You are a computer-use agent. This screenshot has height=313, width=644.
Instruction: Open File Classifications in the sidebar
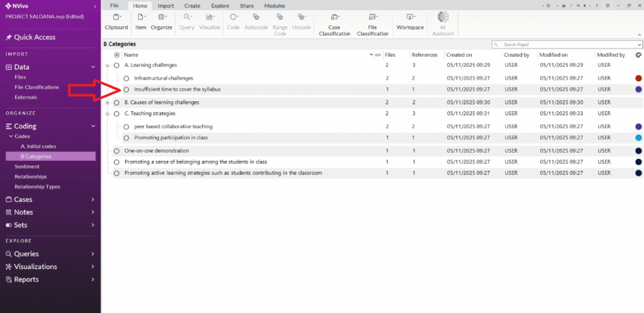pyautogui.click(x=36, y=87)
